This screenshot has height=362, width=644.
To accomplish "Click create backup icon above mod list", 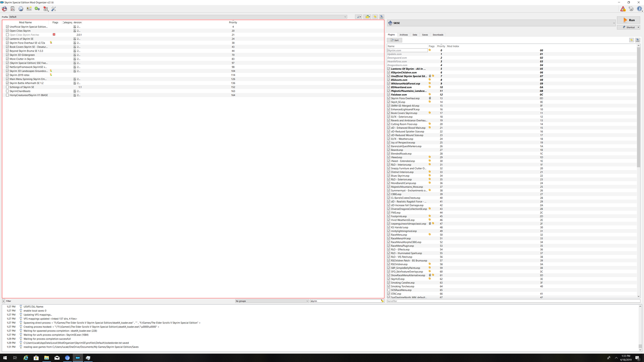I will point(381,17).
